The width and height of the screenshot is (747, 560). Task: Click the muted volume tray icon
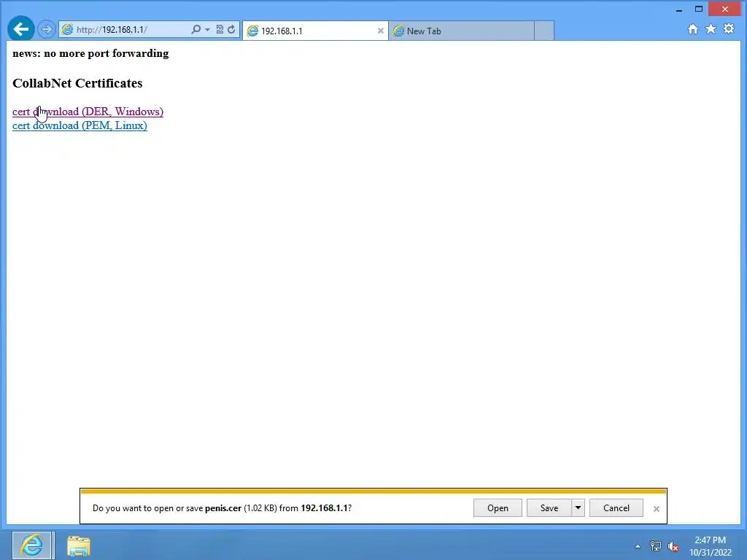(x=673, y=546)
